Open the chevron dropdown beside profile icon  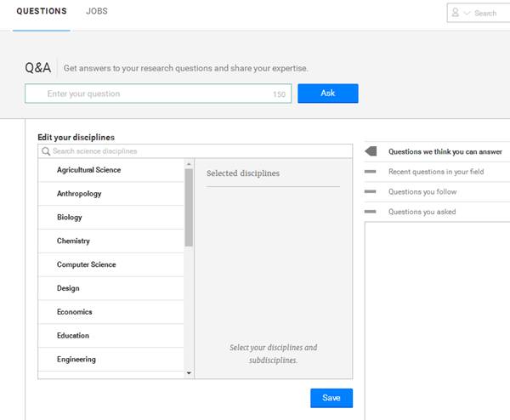point(467,13)
